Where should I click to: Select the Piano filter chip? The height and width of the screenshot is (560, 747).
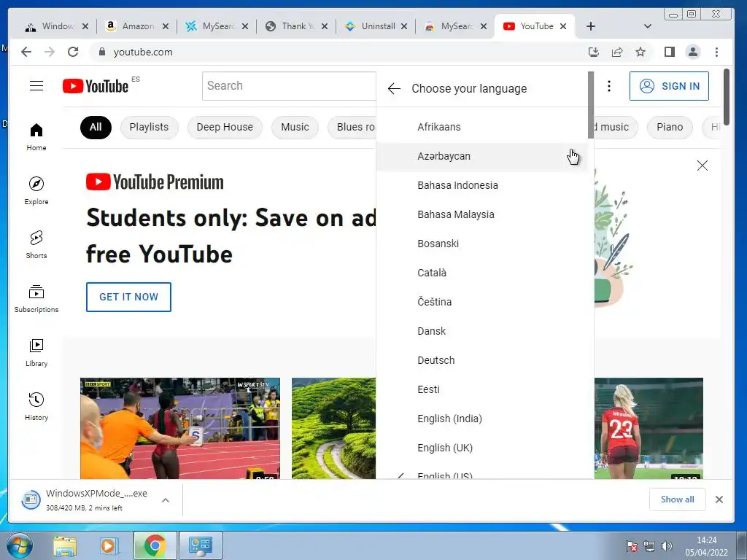670,127
